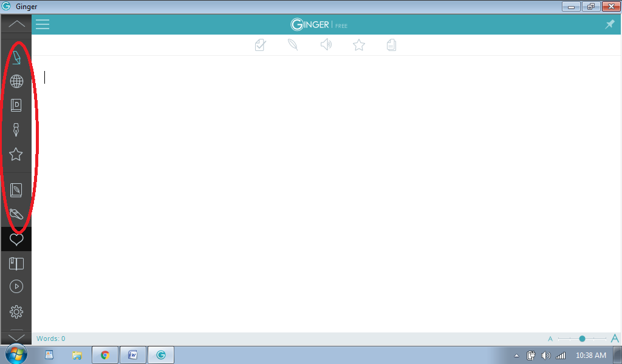This screenshot has width=622, height=364.
Task: Collapse the sidebar using the top chevron
Action: (x=16, y=24)
